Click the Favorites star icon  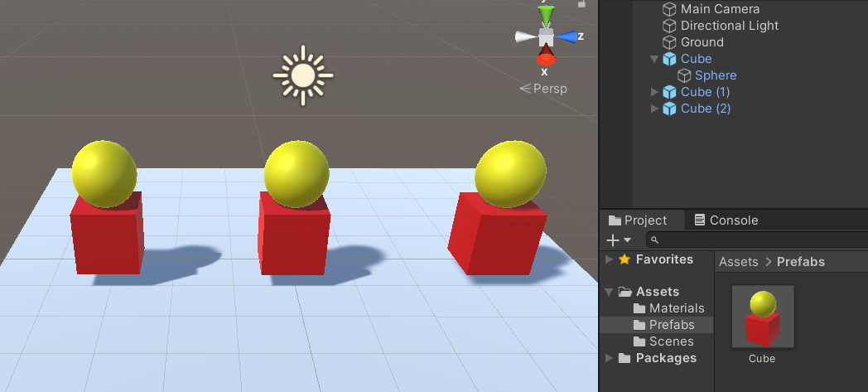[624, 259]
